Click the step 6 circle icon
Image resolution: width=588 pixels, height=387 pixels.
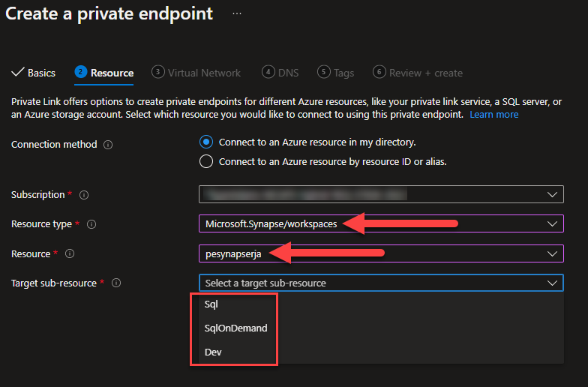pos(379,72)
